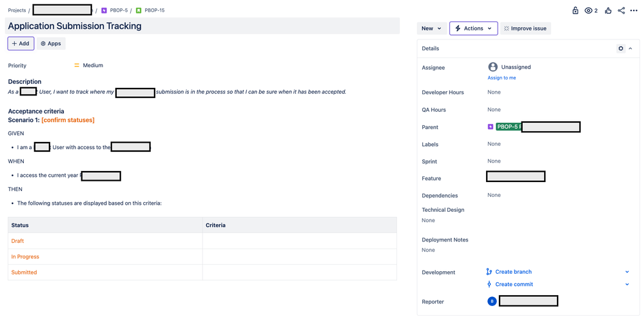Viewport: 644px width, 317px height.
Task: Click the Details panel header label
Action: [431, 48]
